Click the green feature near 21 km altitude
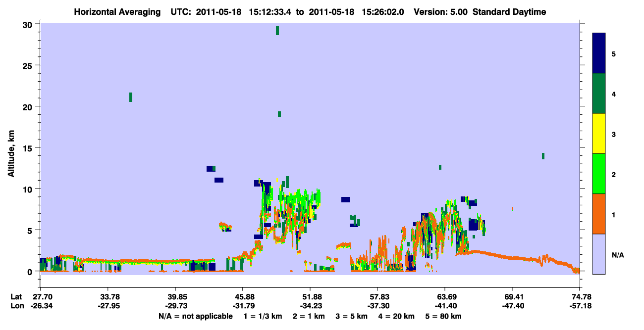Screen dimensions: 644x330 pyautogui.click(x=131, y=97)
